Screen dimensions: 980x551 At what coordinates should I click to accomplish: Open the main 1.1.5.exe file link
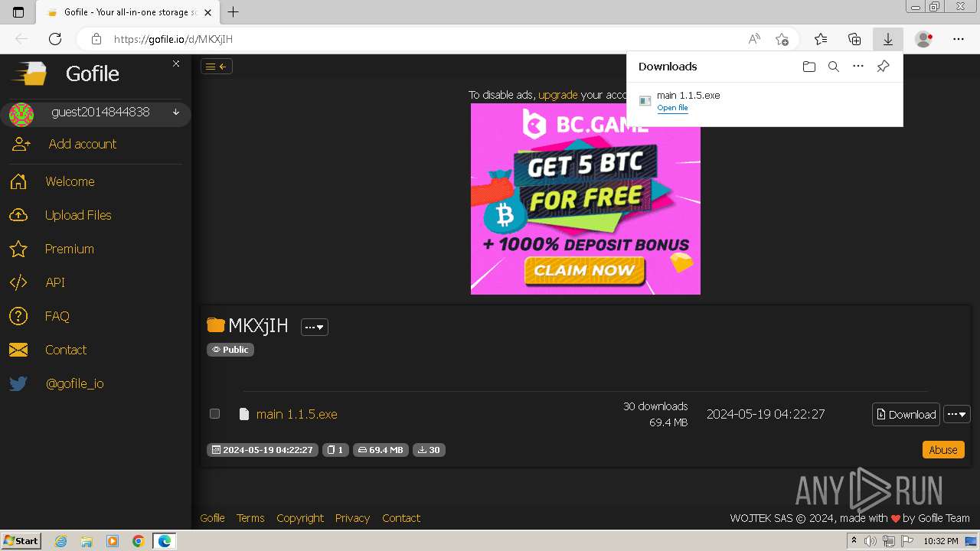[297, 414]
